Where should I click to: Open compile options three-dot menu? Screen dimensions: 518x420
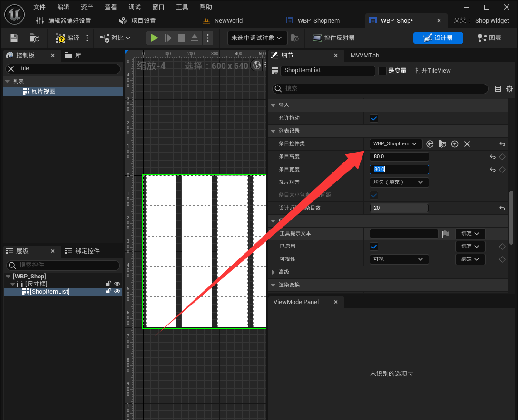click(87, 38)
